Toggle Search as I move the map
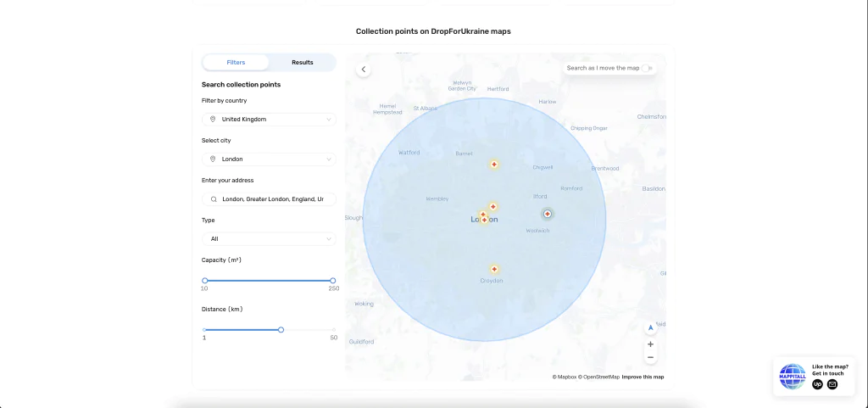This screenshot has width=868, height=408. (647, 68)
